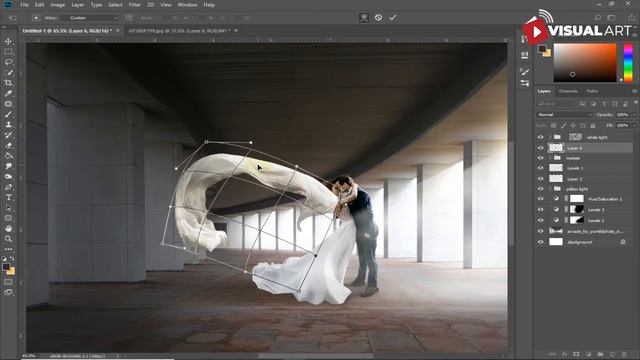Select the Eyedropper tool

(8, 93)
